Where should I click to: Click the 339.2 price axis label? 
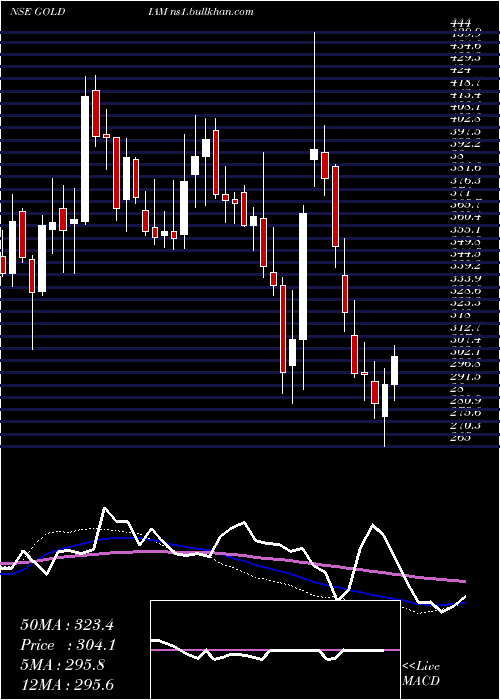(465, 266)
